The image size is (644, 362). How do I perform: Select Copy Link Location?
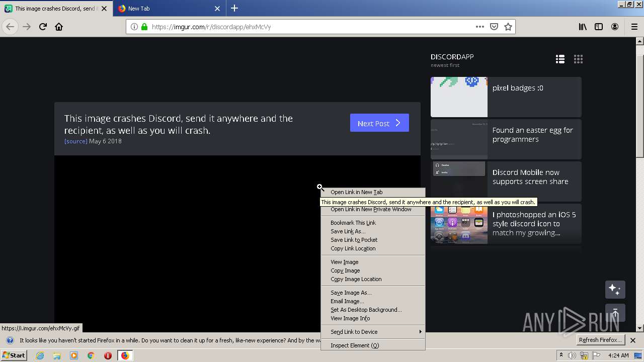click(373, 248)
